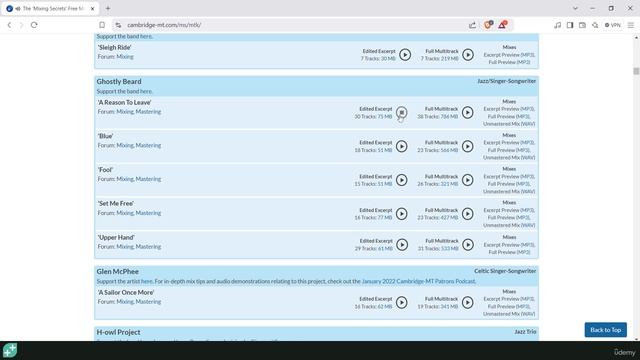Image resolution: width=640 pixels, height=360 pixels.
Task: Open Excerpt Preview MP3 for 'Set Me Free'
Action: (x=509, y=210)
